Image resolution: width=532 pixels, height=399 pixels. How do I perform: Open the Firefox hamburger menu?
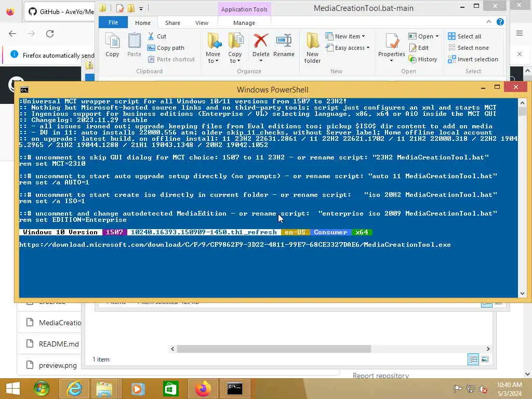520,33
